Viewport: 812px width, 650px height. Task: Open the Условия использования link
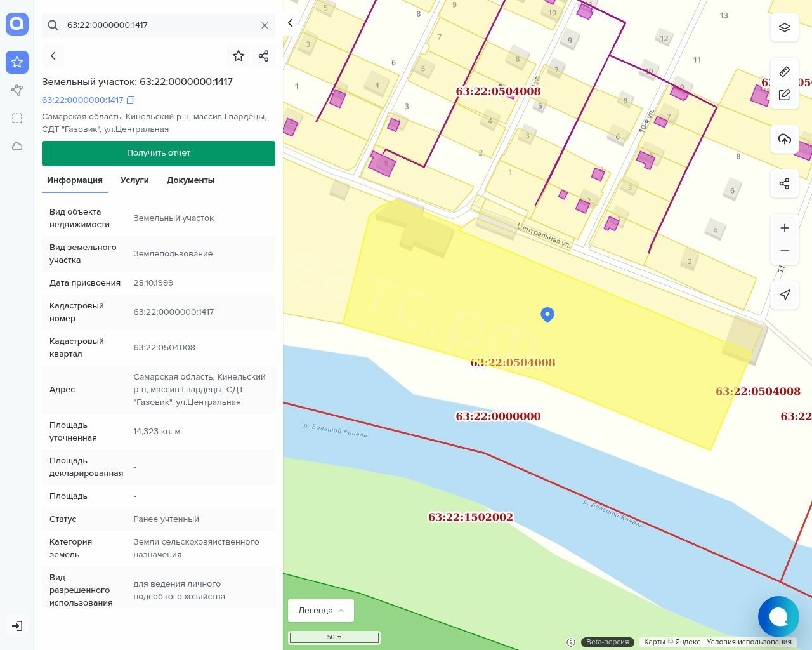coord(749,642)
